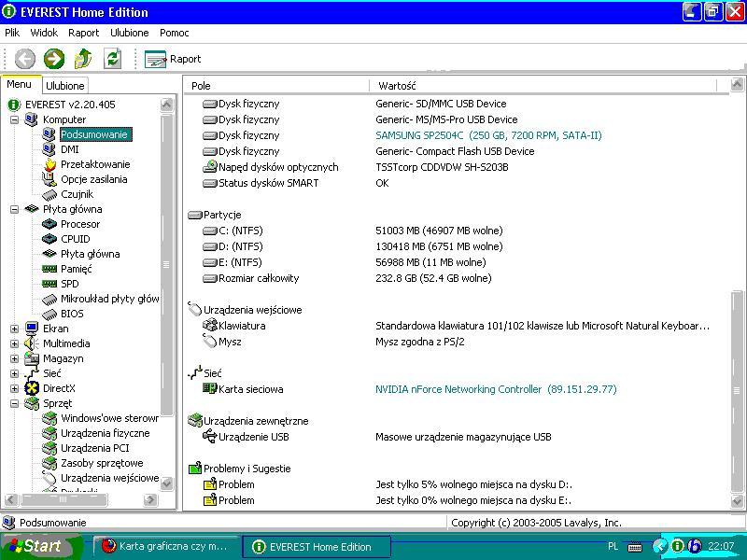Collapse the Płyta główna parent node
747x560 pixels.
15,209
